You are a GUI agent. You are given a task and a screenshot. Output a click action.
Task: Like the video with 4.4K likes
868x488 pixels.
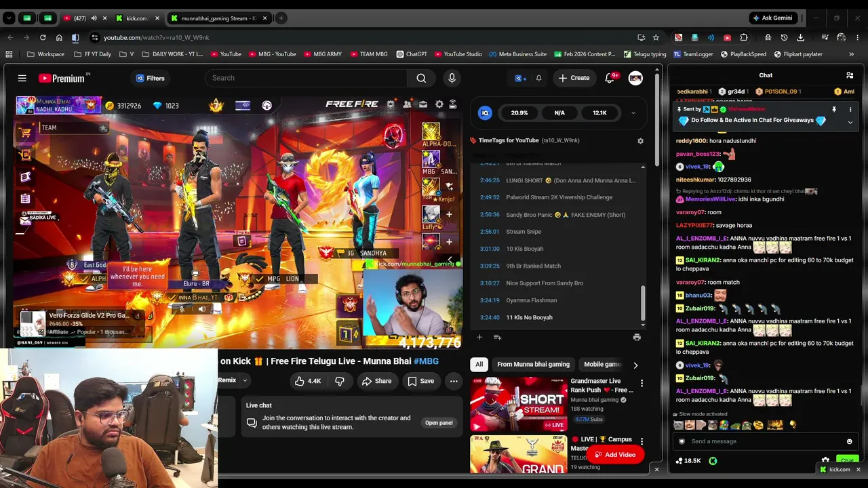(307, 381)
